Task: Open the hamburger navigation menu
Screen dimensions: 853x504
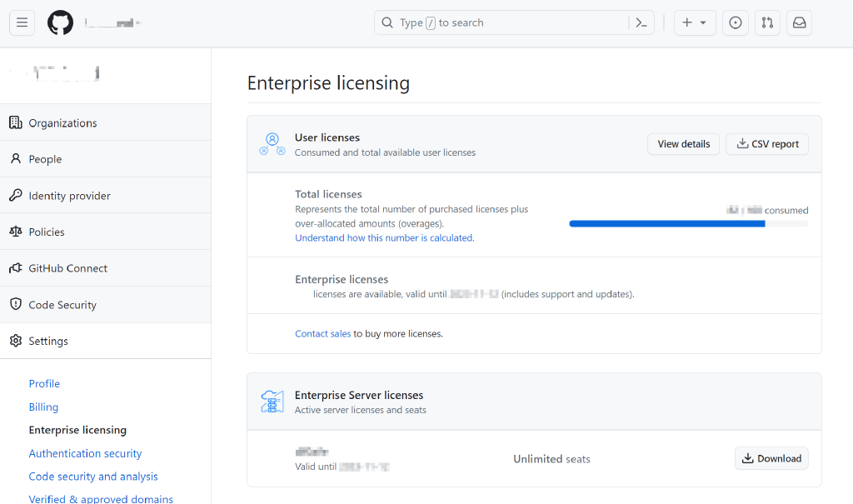Action: 22,22
